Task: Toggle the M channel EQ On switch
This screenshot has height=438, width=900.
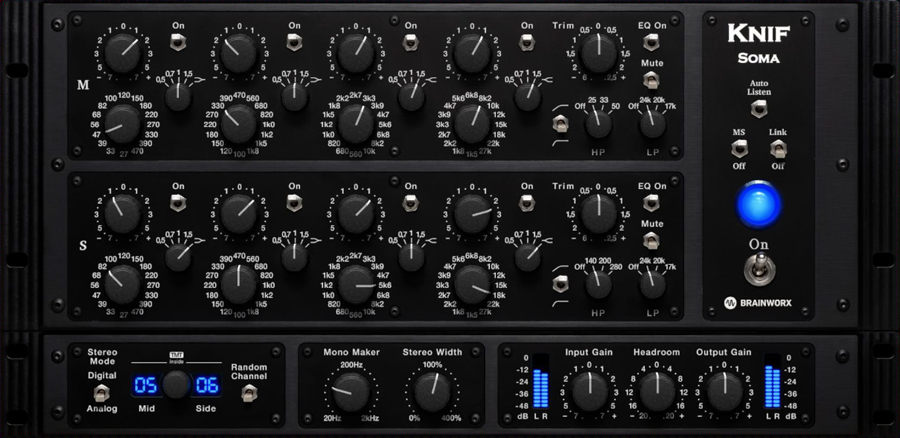Action: (x=651, y=42)
